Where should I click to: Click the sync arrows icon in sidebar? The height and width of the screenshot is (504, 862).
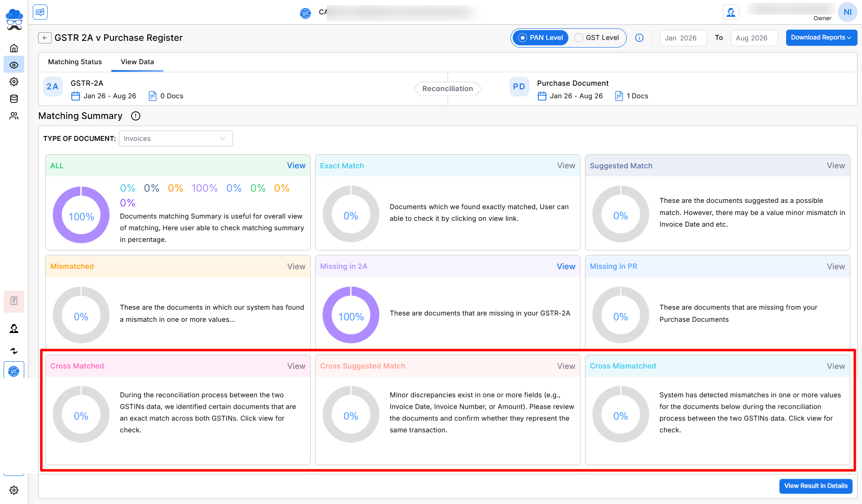14,351
